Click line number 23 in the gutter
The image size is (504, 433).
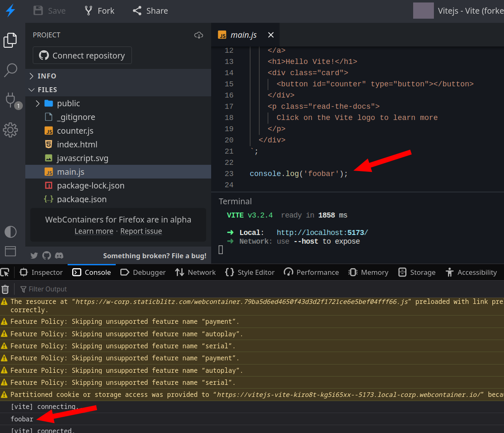[x=229, y=174]
